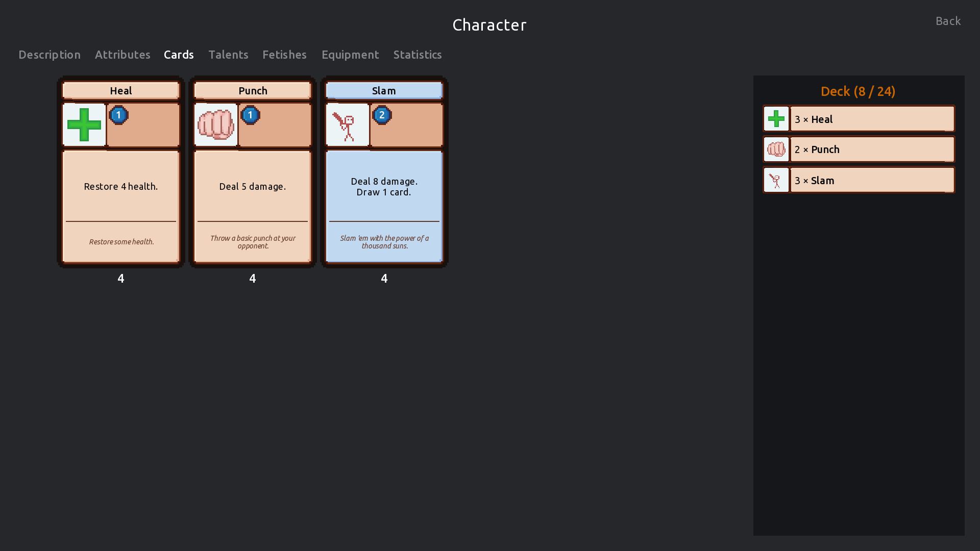Screen dimensions: 980x551
Task: Go to the Fetishes tab
Action: click(x=284, y=55)
